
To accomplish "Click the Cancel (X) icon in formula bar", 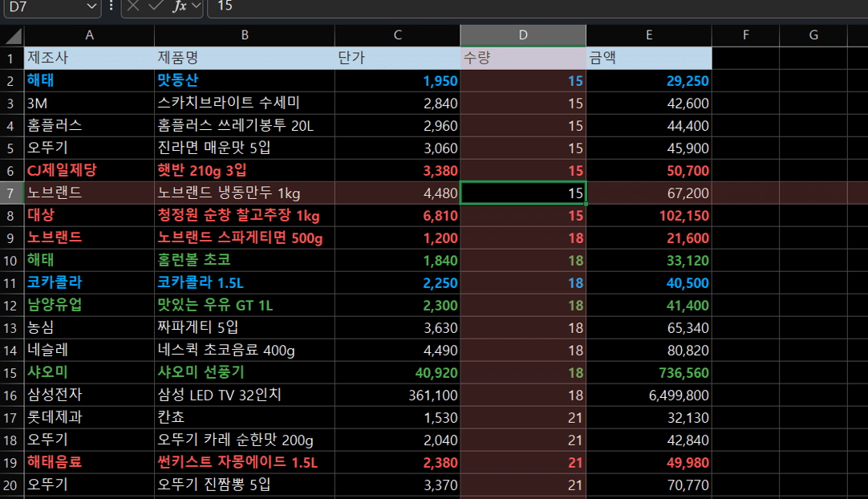I will click(x=133, y=6).
